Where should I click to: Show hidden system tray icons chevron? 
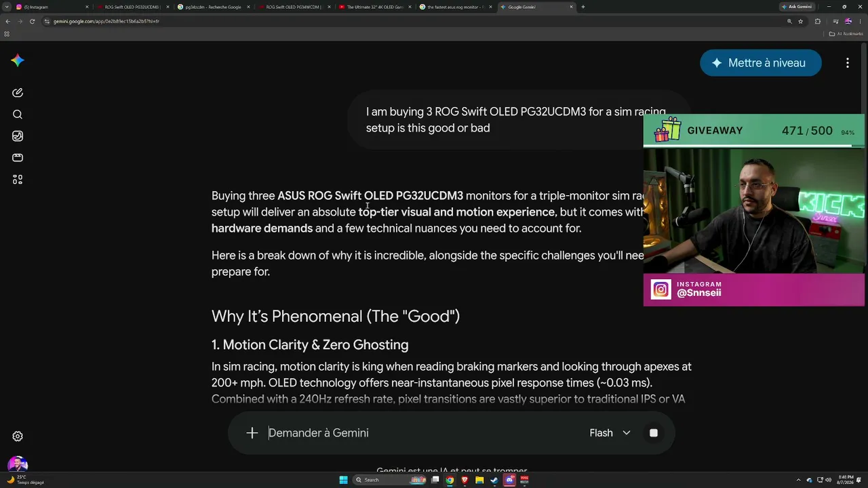tap(800, 480)
